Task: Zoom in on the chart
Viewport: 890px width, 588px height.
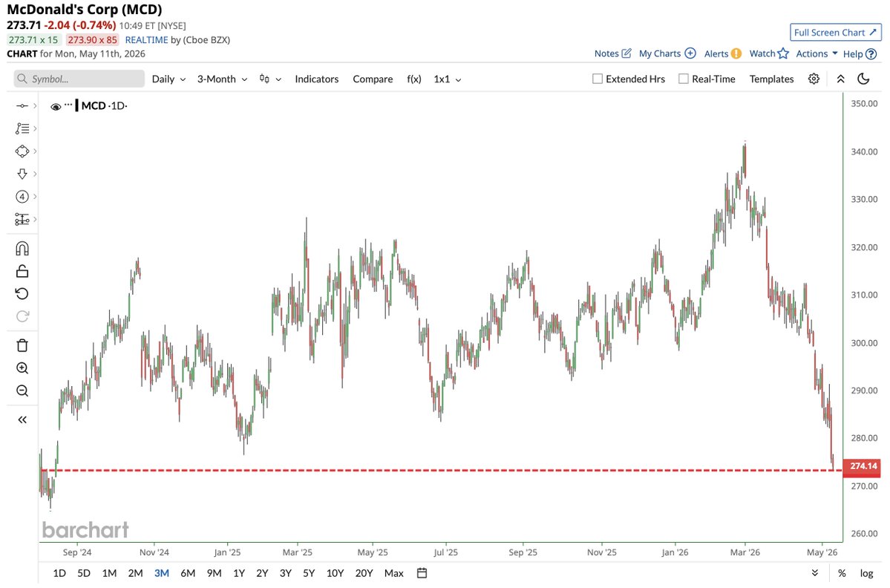Action: (x=22, y=368)
